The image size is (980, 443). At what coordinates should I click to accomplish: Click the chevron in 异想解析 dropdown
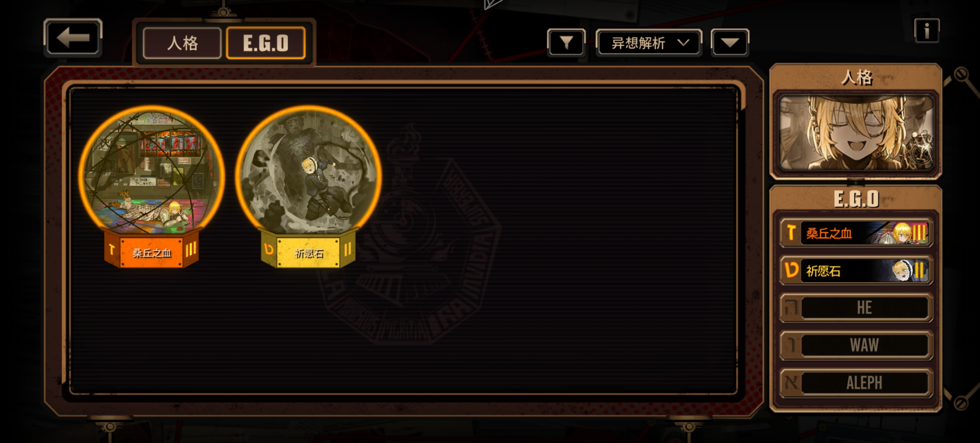click(x=683, y=42)
